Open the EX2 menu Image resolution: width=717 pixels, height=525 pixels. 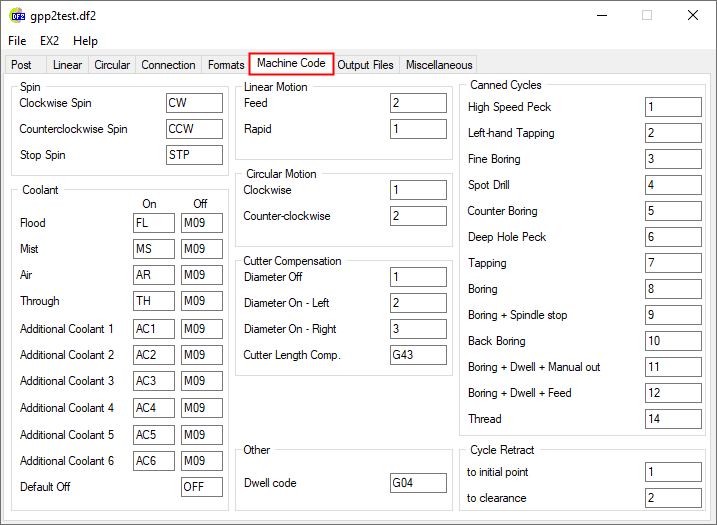click(x=50, y=41)
